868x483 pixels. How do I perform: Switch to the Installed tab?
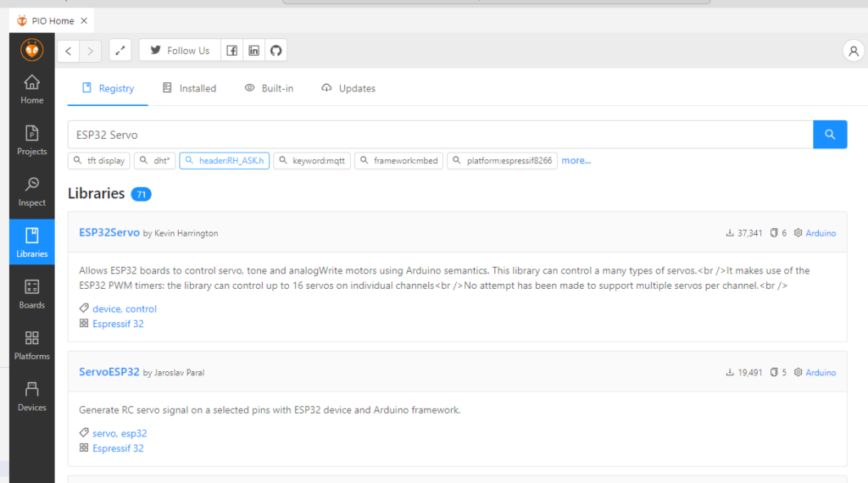coord(189,88)
